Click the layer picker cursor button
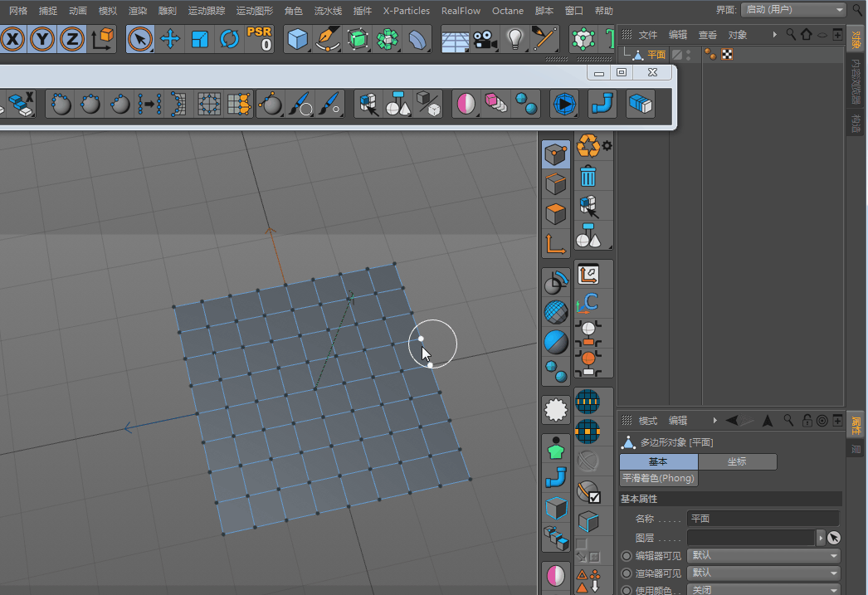Image resolution: width=868 pixels, height=595 pixels. point(834,538)
